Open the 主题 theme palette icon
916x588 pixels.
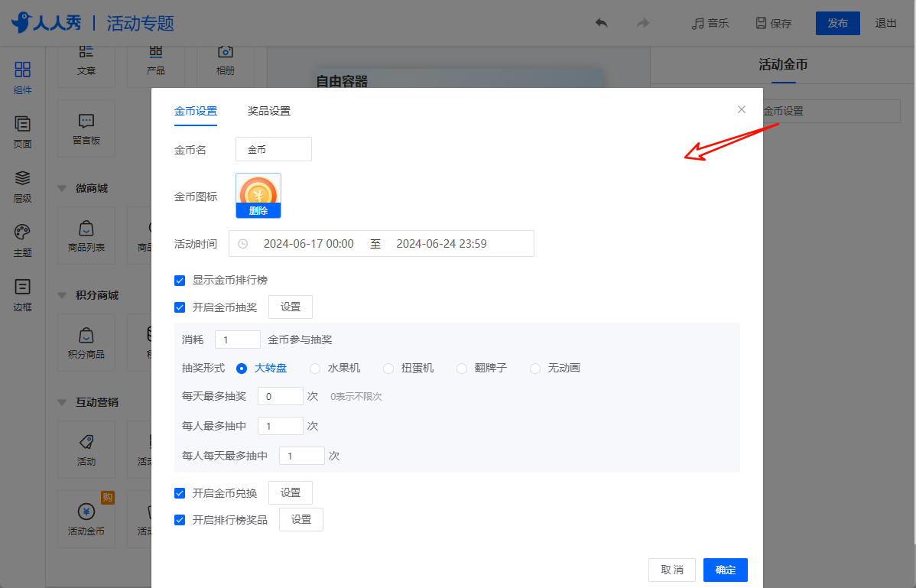click(22, 232)
